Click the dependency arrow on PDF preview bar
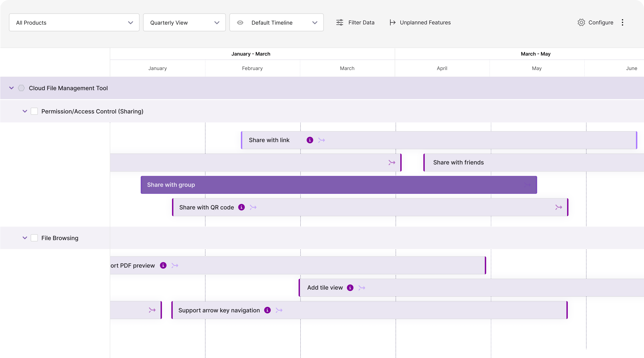This screenshot has width=644, height=358. tap(175, 265)
